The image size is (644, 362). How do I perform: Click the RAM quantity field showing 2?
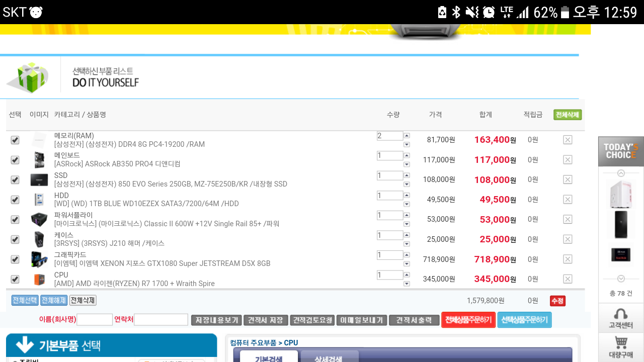point(390,136)
